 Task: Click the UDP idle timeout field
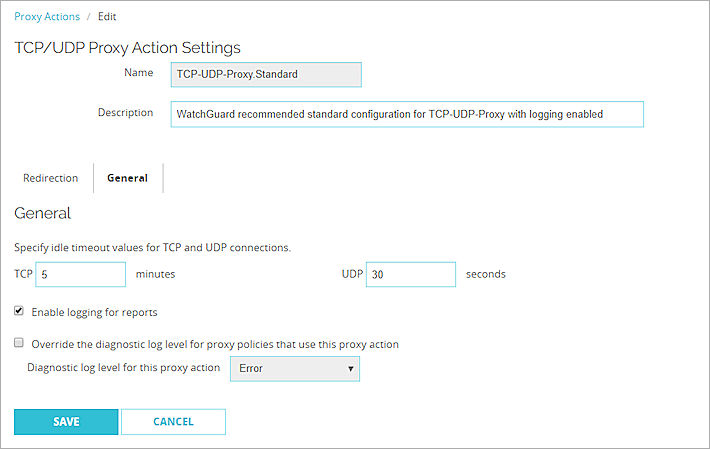click(410, 274)
